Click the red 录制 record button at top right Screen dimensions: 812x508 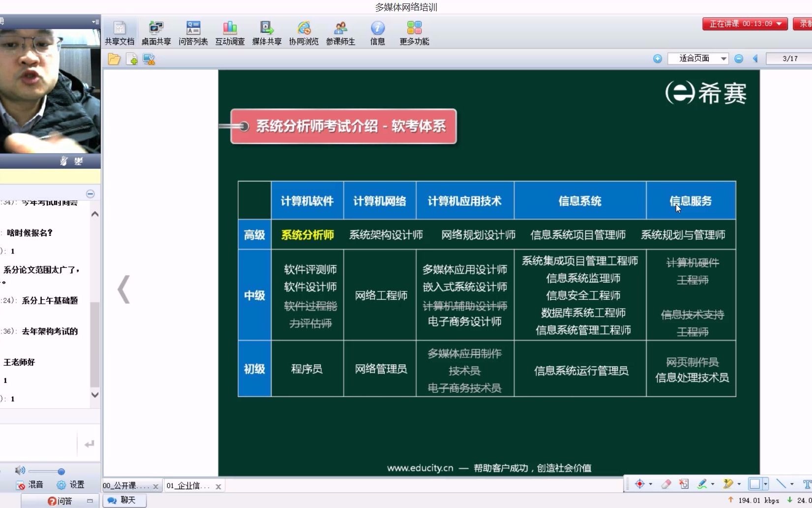[x=803, y=24]
